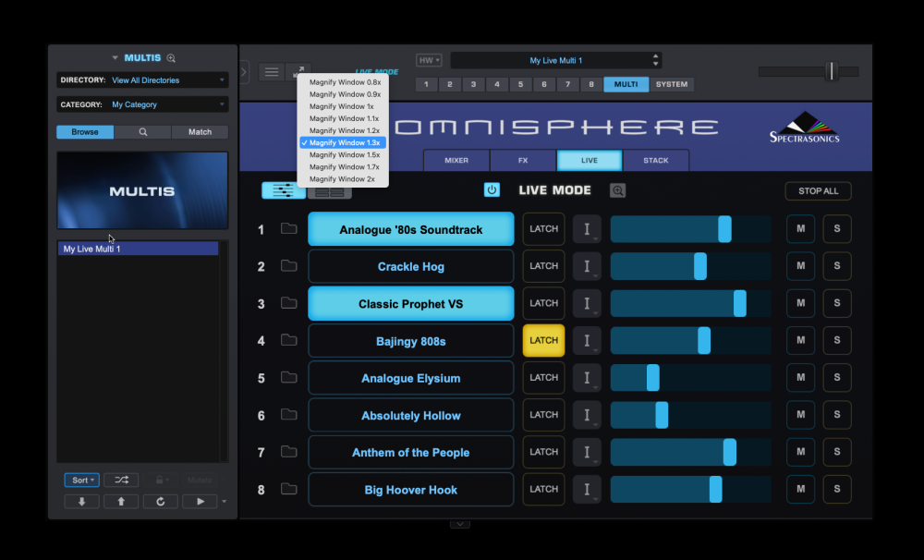
Task: Solo the Analogue Elysium part
Action: pyautogui.click(x=837, y=377)
